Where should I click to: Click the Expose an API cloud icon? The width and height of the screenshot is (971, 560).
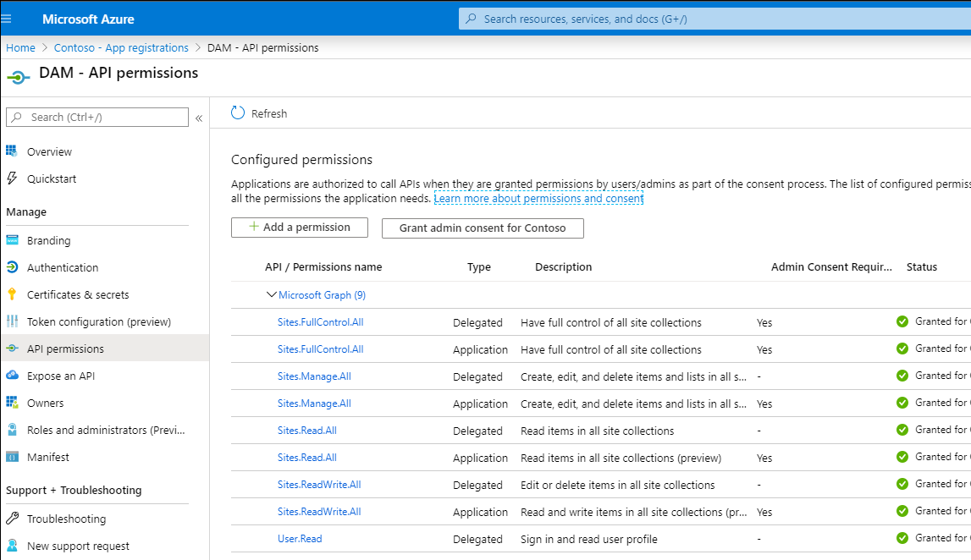[x=12, y=375]
